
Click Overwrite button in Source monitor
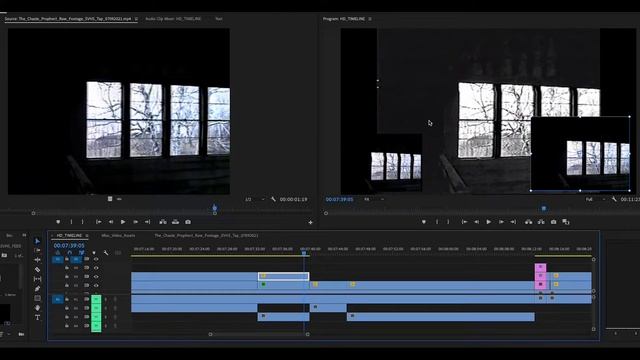(x=176, y=222)
